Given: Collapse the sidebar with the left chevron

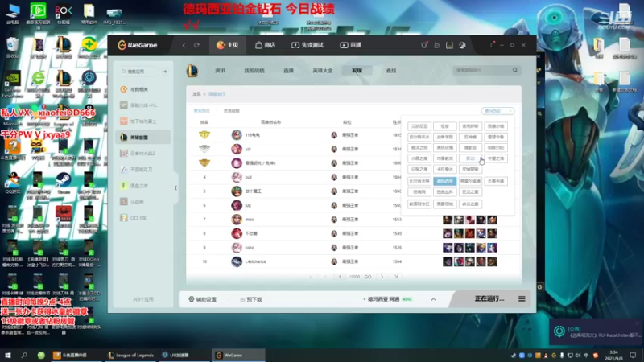Looking at the screenshot, I should point(175,187).
